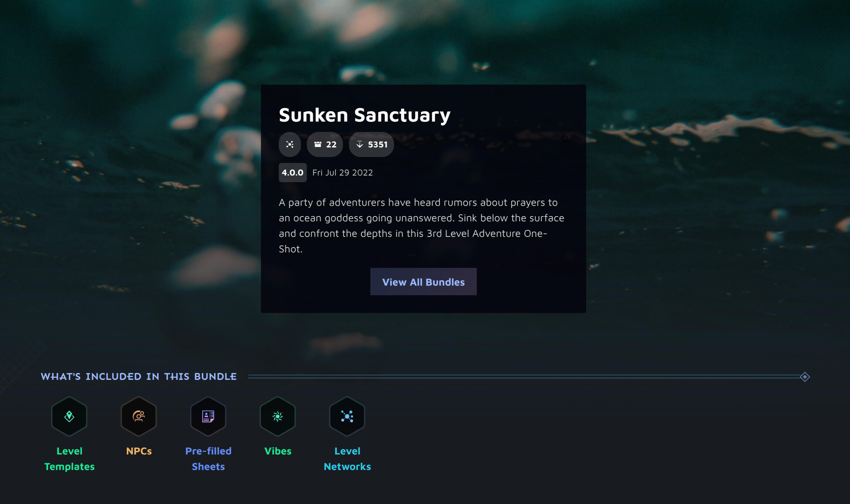Click the diamond marker ending the divider line
The image size is (850, 504).
coord(805,377)
